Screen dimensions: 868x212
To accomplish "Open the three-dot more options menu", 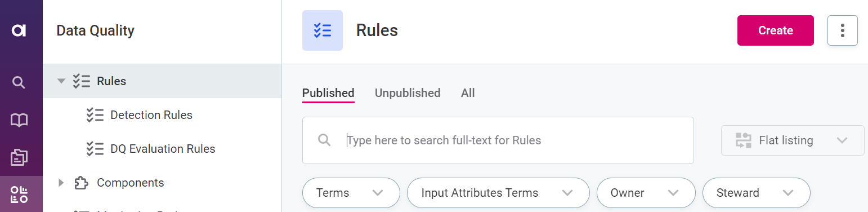I will 843,30.
